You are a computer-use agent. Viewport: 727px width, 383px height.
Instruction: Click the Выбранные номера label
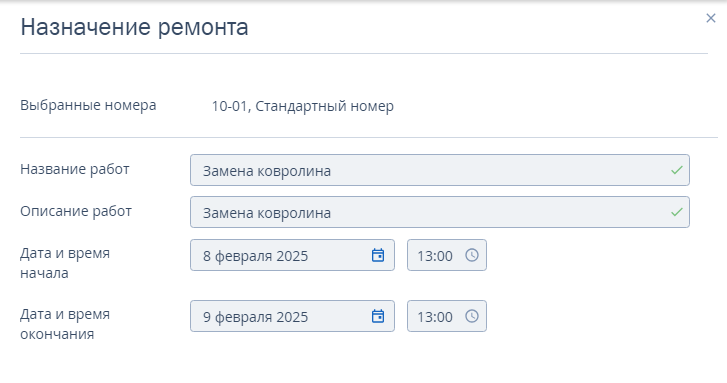[x=88, y=105]
